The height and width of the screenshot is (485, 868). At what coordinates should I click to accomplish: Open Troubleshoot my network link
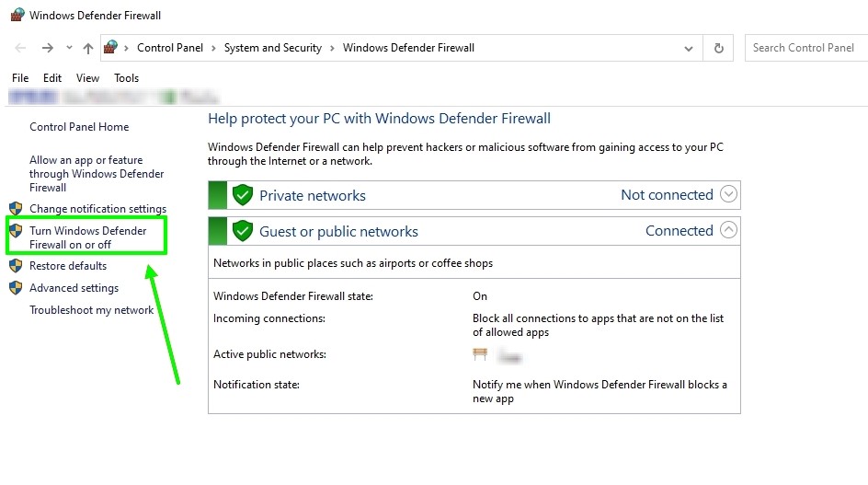tap(91, 310)
